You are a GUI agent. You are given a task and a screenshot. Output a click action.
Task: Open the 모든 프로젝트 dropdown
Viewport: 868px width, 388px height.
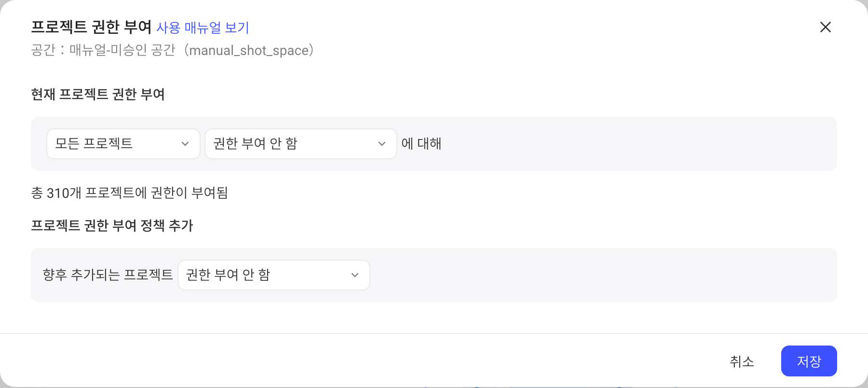tap(123, 144)
